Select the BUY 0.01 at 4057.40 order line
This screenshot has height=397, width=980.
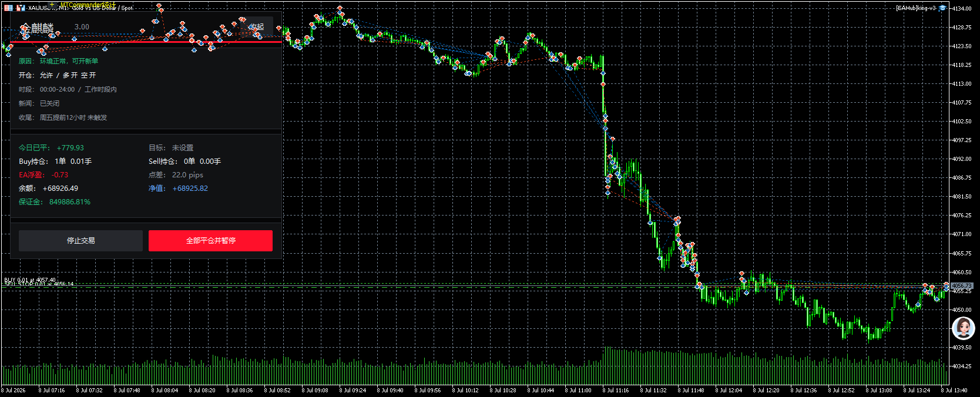pos(30,280)
